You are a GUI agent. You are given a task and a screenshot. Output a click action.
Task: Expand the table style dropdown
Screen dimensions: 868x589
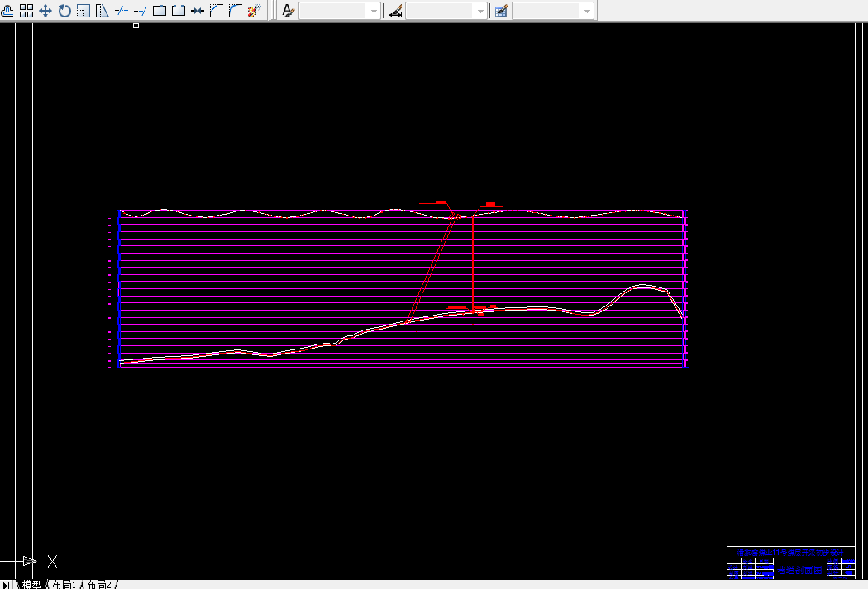(587, 11)
